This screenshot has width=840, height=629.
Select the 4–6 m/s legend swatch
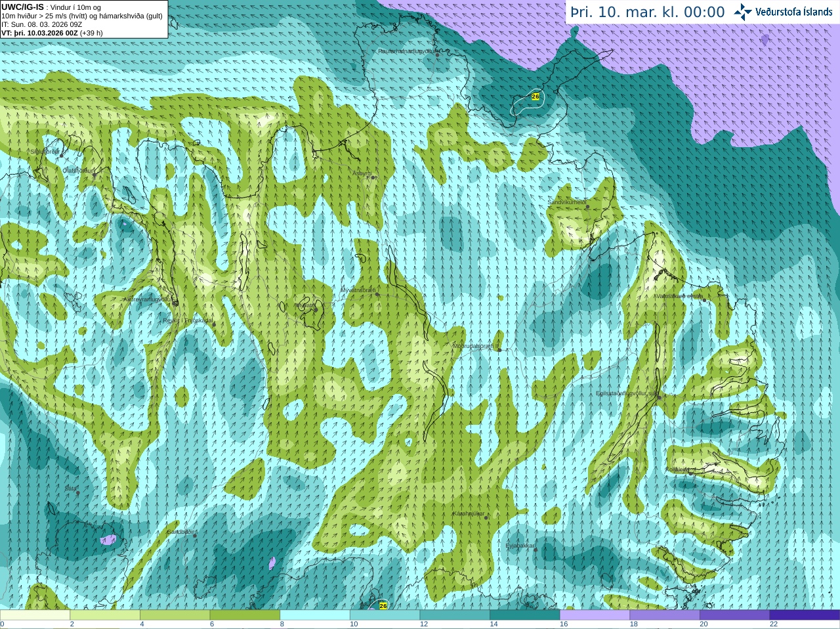click(x=175, y=615)
